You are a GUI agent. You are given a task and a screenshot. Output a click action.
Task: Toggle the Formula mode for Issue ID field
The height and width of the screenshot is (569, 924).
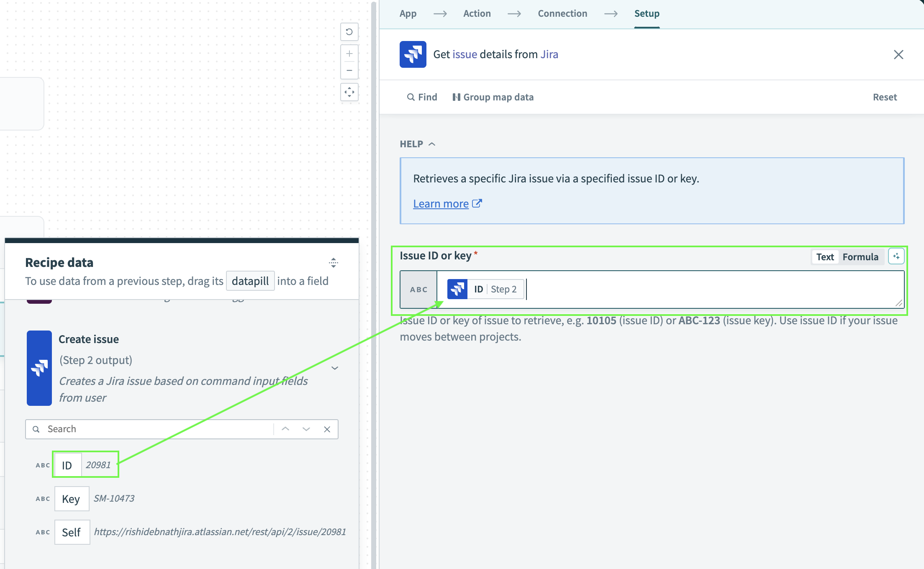coord(861,256)
